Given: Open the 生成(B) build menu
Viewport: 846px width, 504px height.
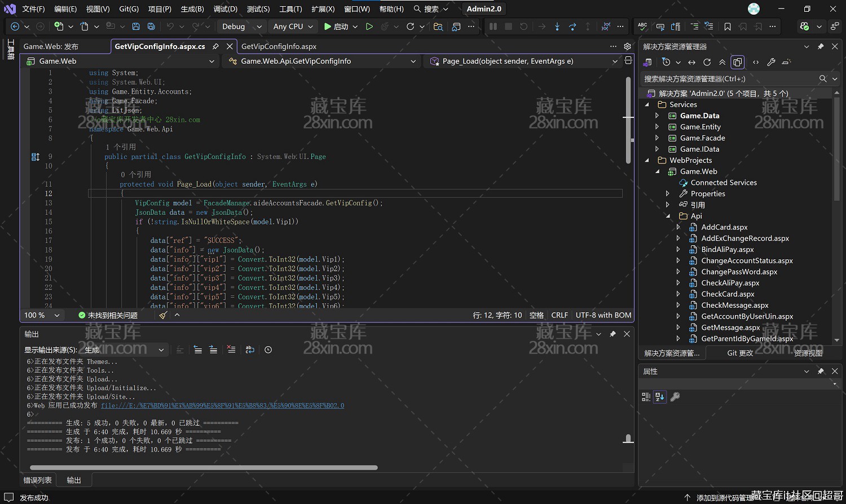Looking at the screenshot, I should pos(192,9).
